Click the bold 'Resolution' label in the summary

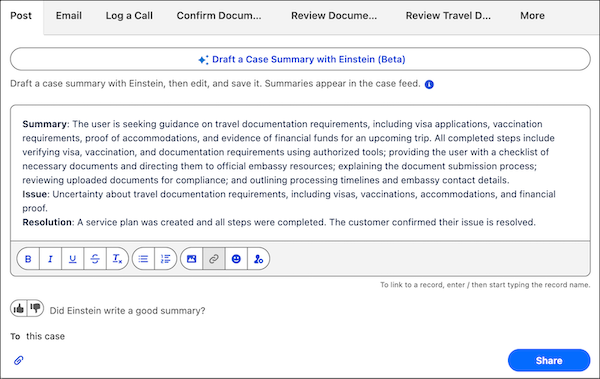coord(47,222)
